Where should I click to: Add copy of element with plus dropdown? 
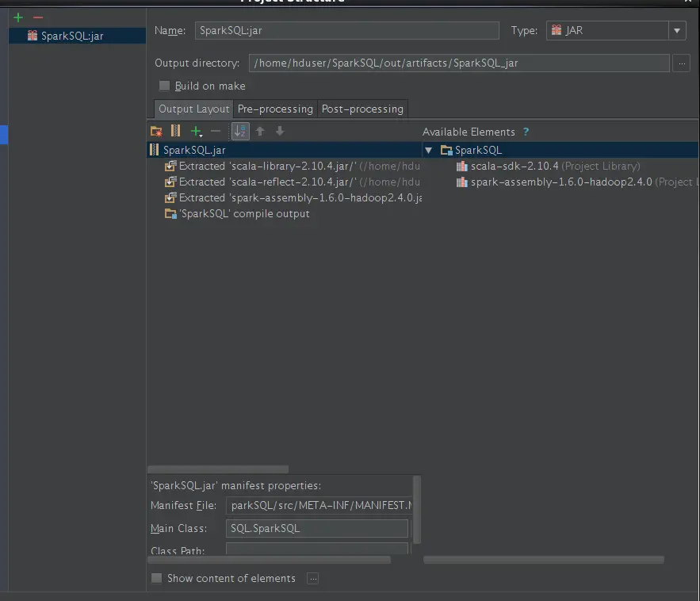pyautogui.click(x=197, y=132)
